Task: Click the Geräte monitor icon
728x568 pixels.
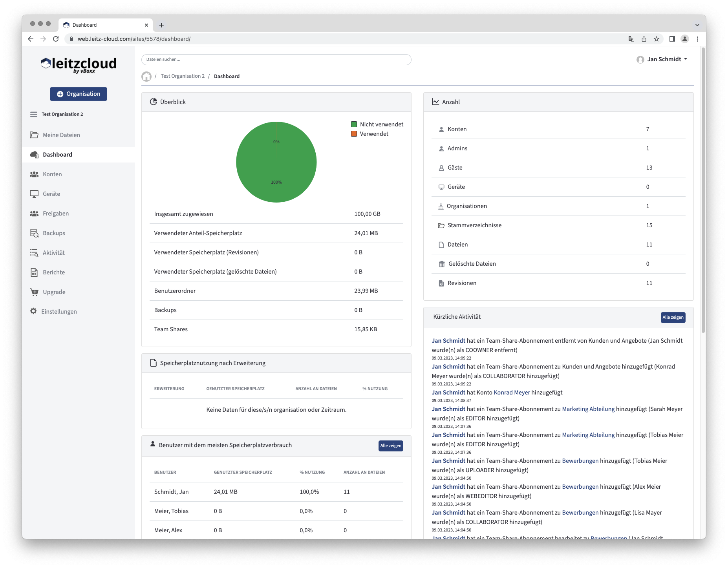Action: click(x=33, y=194)
